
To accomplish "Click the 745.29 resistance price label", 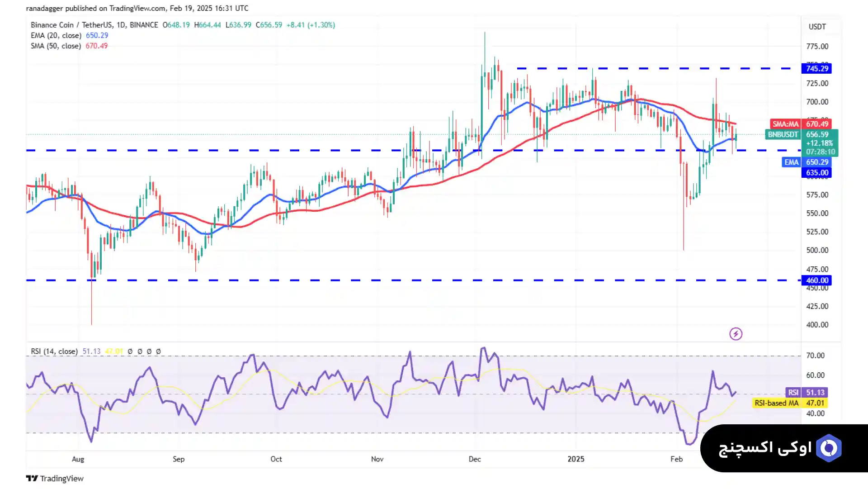I will (x=817, y=68).
